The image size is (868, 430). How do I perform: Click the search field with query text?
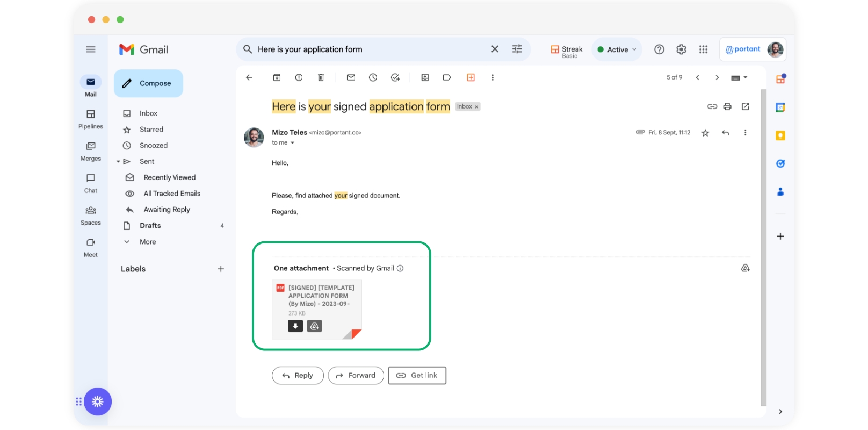[x=365, y=49]
